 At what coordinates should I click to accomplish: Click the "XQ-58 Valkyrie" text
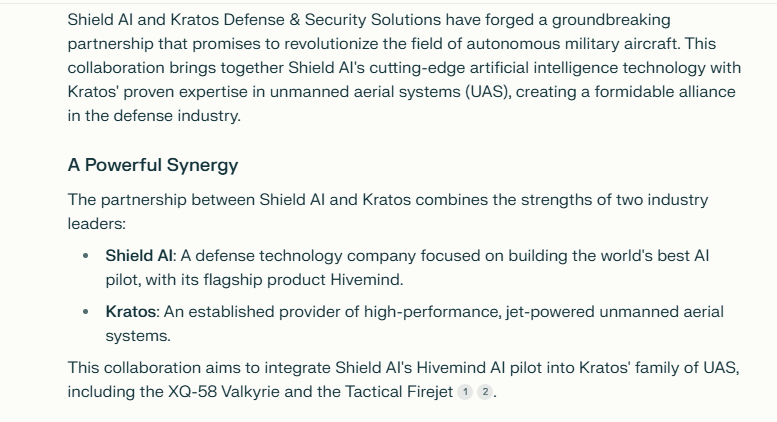point(224,392)
